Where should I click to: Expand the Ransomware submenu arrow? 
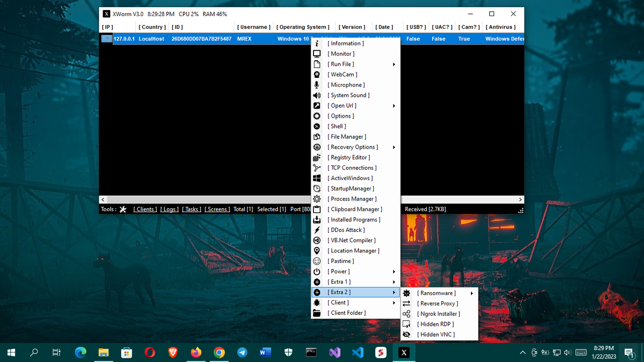(471, 293)
